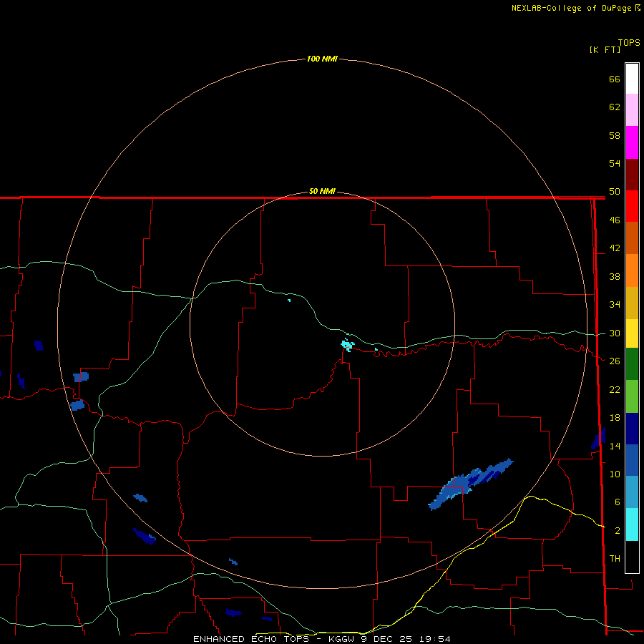Click the 30 scale value
This screenshot has width=644, height=644.
(615, 333)
